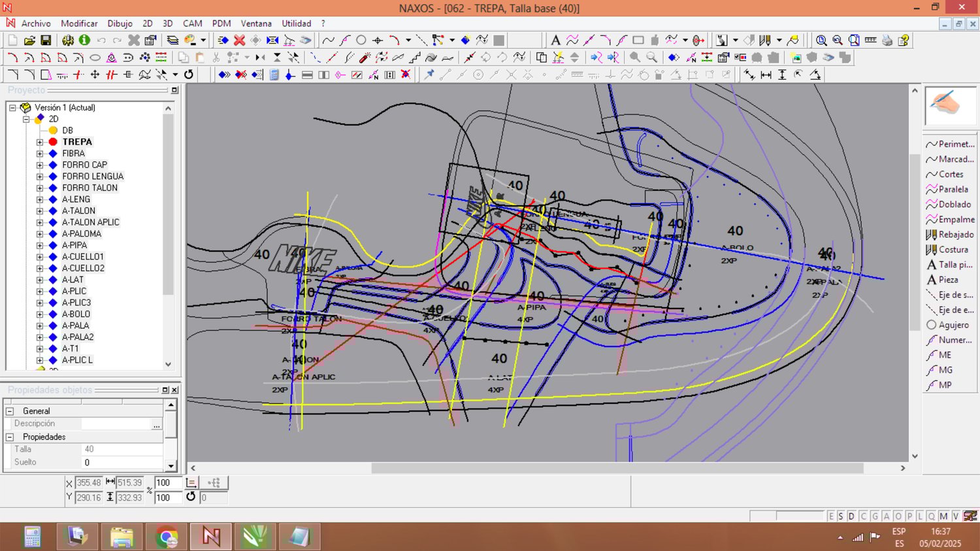
Task: Click the red X delete icon
Action: tap(240, 41)
